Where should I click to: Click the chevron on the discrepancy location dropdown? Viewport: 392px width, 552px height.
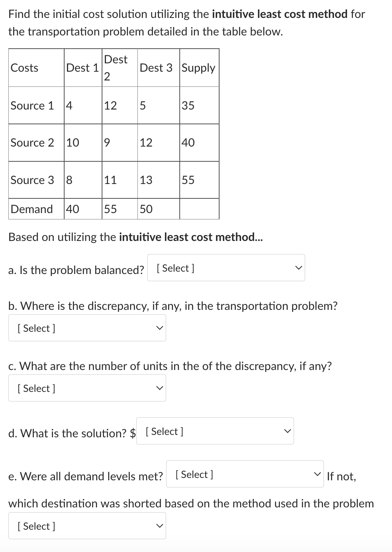(160, 328)
